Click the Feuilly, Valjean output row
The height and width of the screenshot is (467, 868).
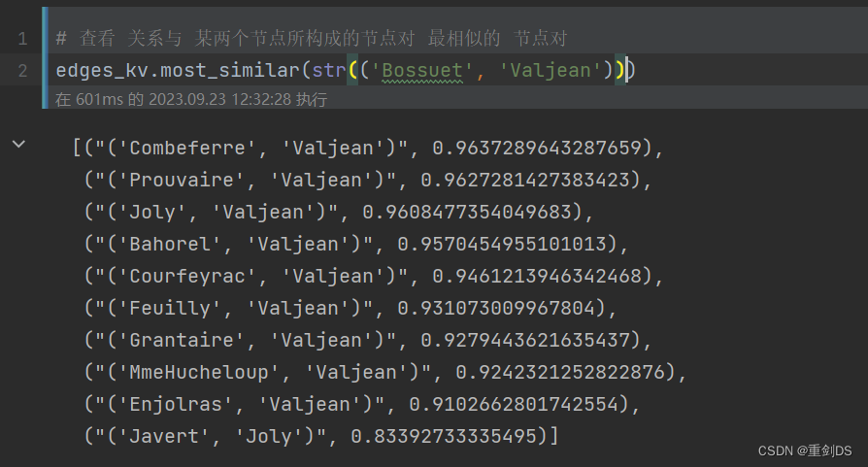click(351, 309)
